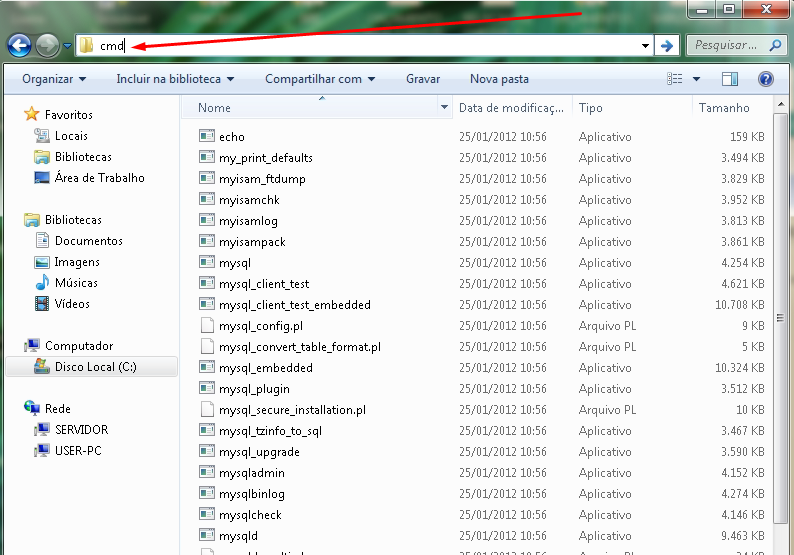Click the mysql_plugin file icon

point(207,388)
